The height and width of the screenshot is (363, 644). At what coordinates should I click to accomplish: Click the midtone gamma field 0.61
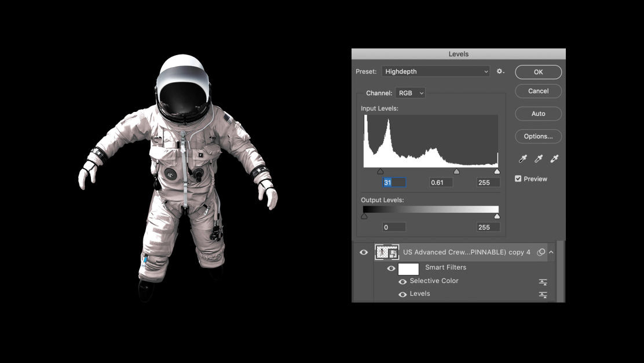[441, 183]
